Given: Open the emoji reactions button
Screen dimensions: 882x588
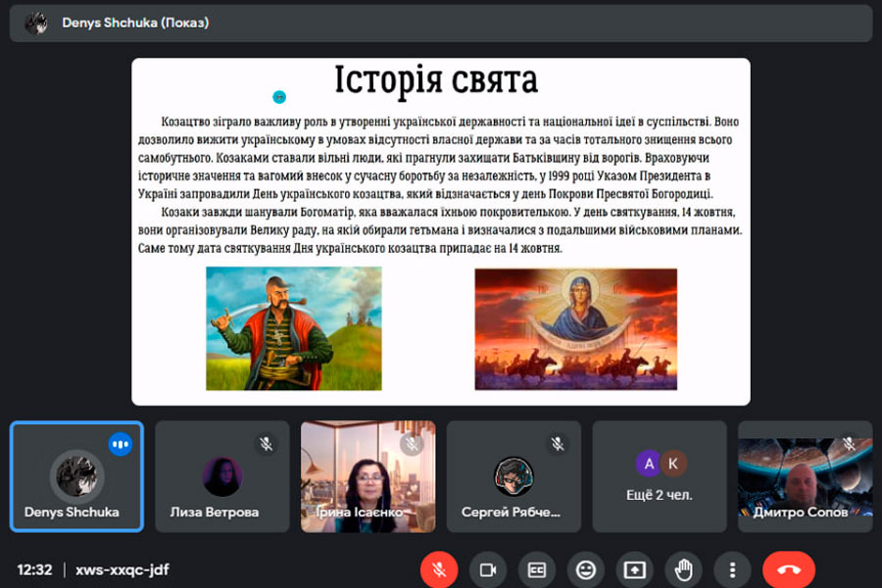Looking at the screenshot, I should pyautogui.click(x=586, y=570).
